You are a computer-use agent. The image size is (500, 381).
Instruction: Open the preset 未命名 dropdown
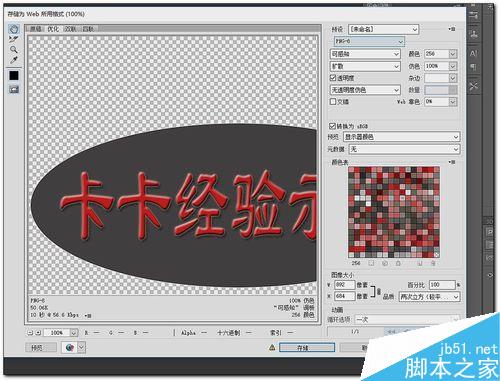383,29
